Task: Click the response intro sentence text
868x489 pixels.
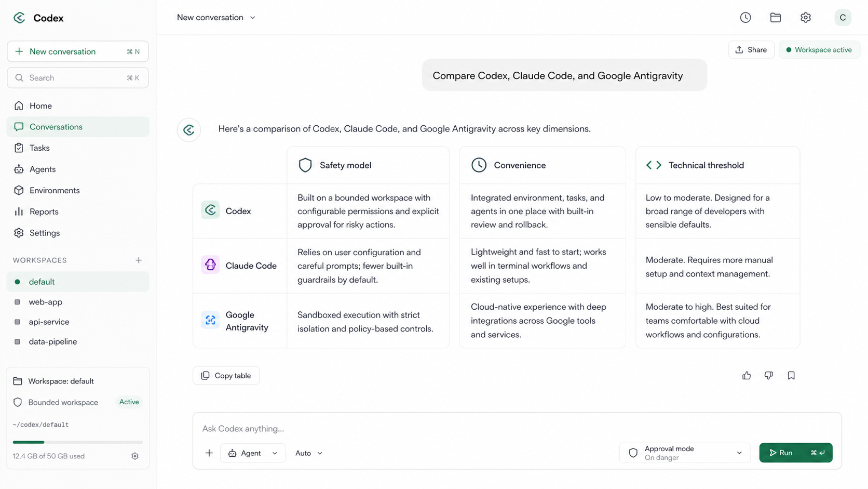Action: (x=404, y=129)
